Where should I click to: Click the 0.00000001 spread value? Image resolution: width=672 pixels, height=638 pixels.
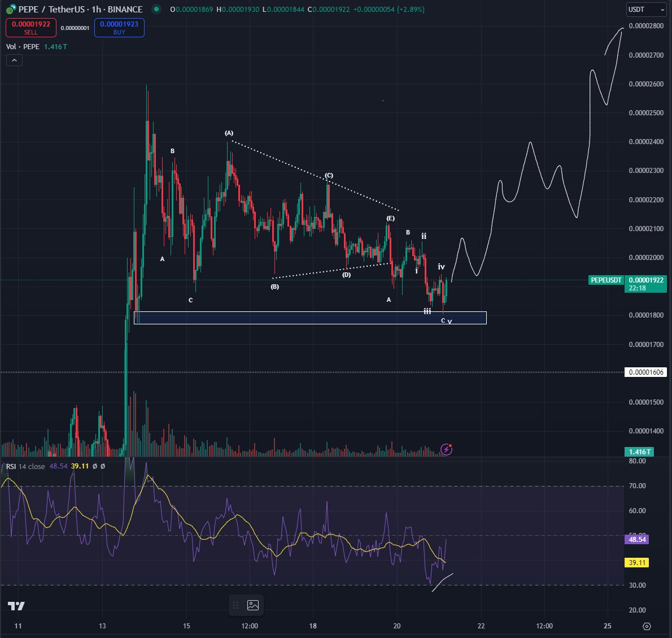(75, 28)
